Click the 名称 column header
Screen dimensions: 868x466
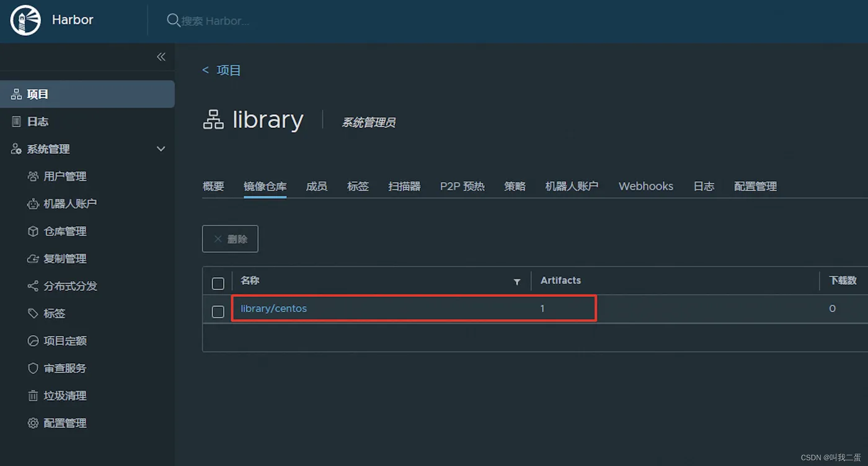click(250, 280)
